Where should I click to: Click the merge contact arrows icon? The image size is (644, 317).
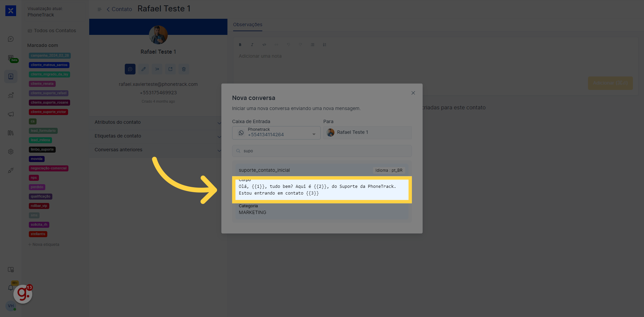pyautogui.click(x=157, y=69)
